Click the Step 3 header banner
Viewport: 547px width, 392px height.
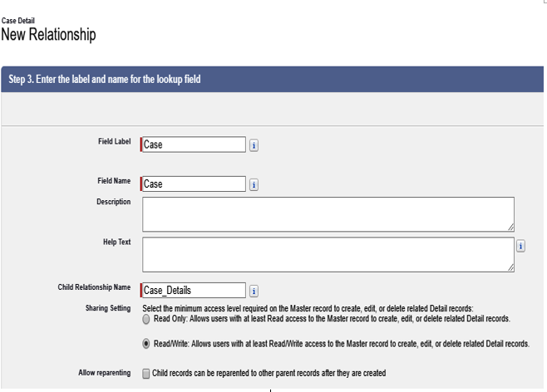273,80
